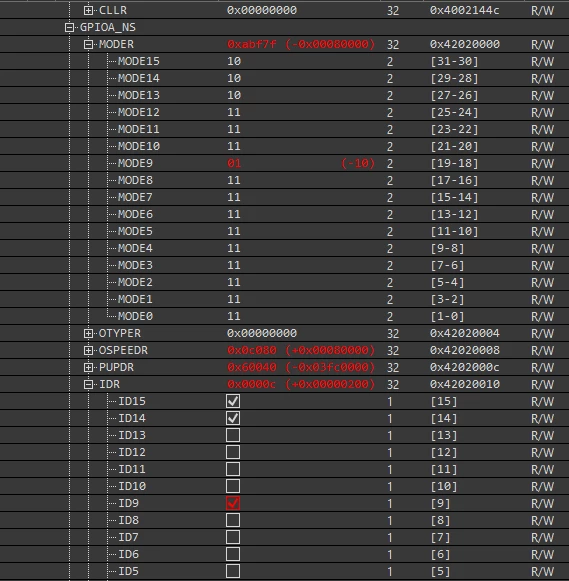
Task: Select the MODE2 field row
Action: point(284,282)
